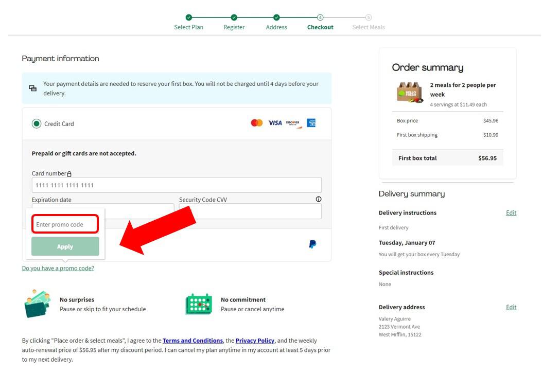Click the Card number input field
Screen dimensions: 560x392
click(x=177, y=185)
